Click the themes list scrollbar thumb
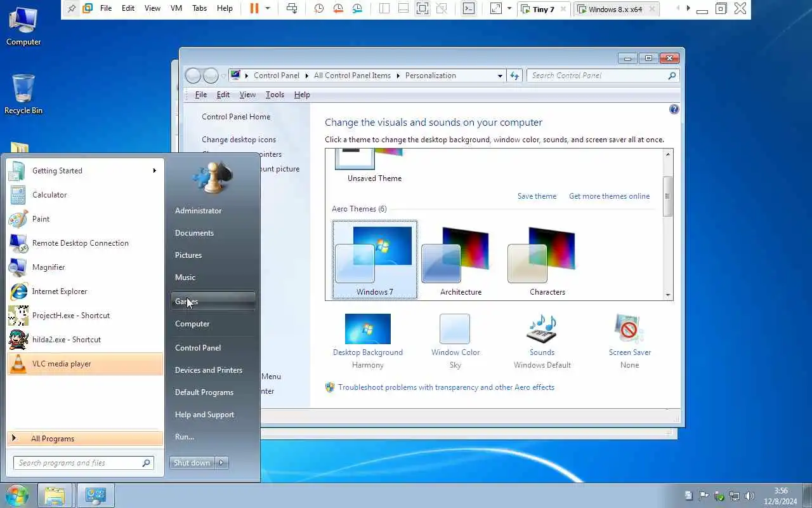This screenshot has height=508, width=812. point(668,196)
